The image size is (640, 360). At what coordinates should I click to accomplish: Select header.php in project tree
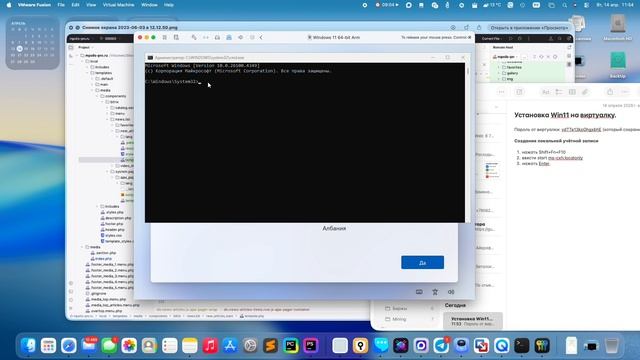[x=112, y=229]
